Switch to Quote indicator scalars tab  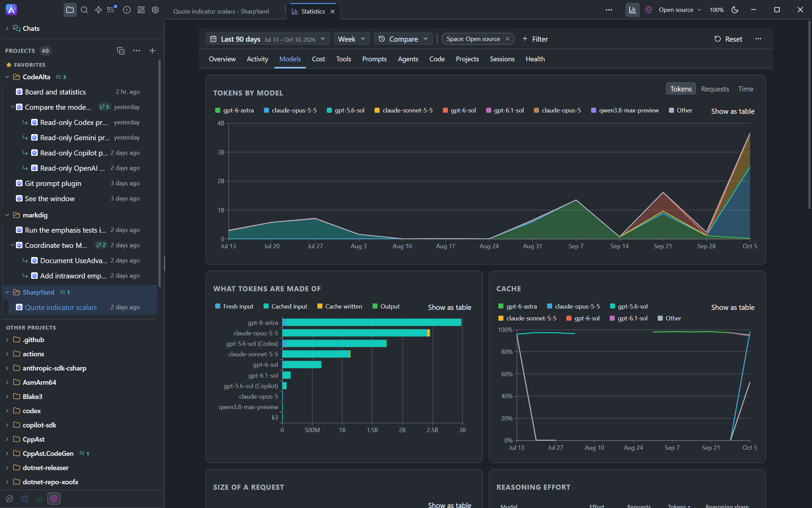[221, 11]
